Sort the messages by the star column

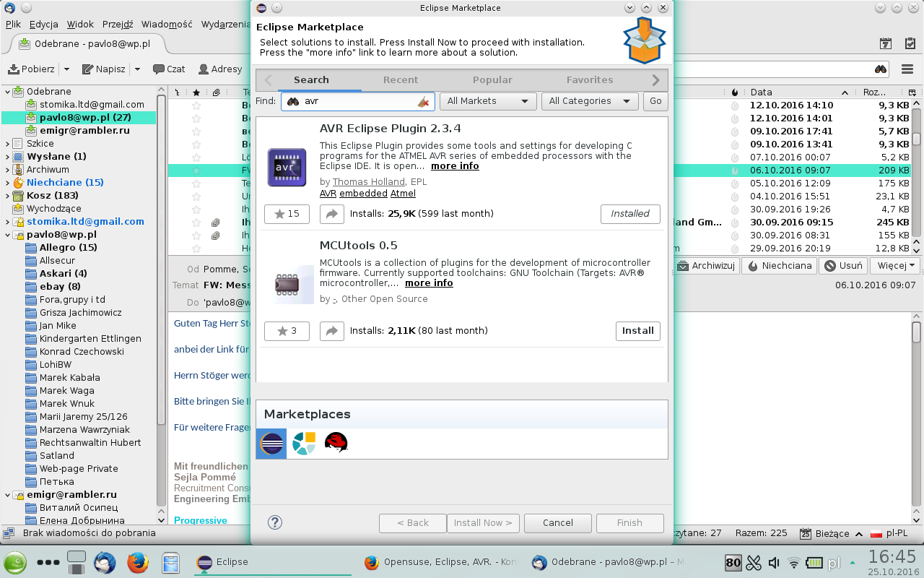pyautogui.click(x=196, y=92)
